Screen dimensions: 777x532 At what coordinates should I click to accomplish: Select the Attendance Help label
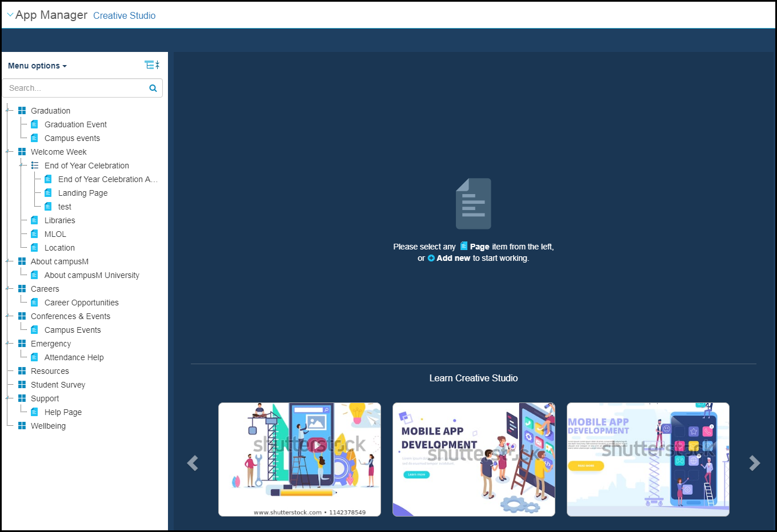point(74,357)
